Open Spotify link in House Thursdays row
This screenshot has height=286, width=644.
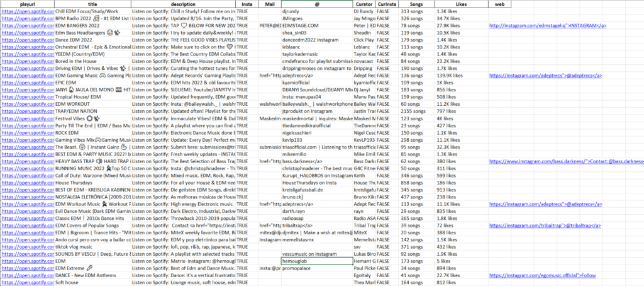click(28, 182)
